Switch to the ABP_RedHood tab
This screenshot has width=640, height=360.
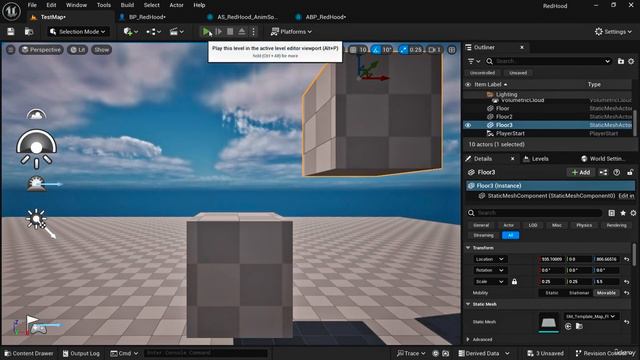click(325, 17)
